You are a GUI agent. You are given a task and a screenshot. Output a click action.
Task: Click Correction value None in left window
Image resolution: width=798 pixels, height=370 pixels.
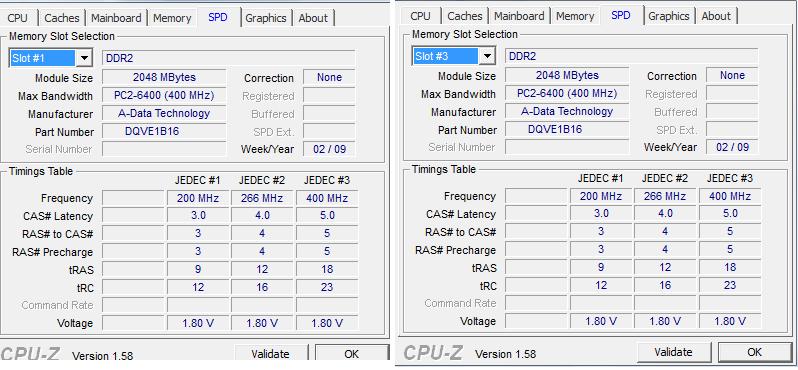(x=329, y=77)
